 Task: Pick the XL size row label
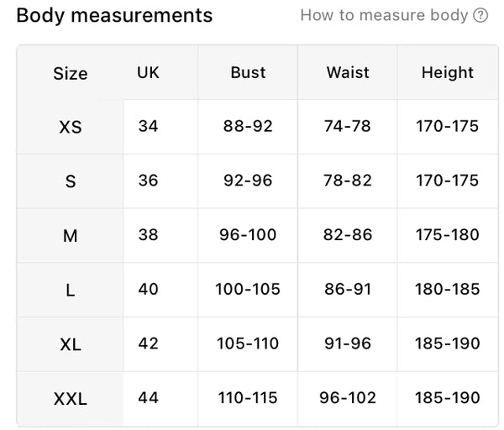(71, 344)
